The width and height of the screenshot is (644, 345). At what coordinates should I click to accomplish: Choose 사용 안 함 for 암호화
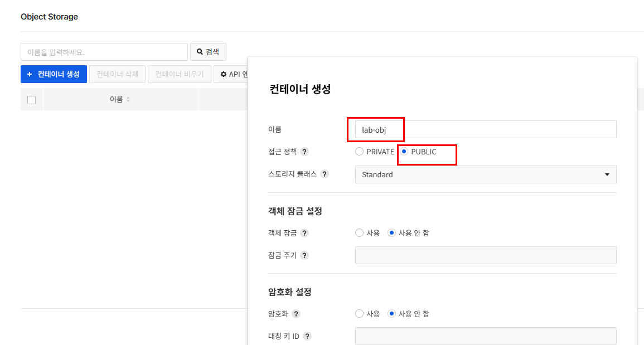pyautogui.click(x=391, y=314)
